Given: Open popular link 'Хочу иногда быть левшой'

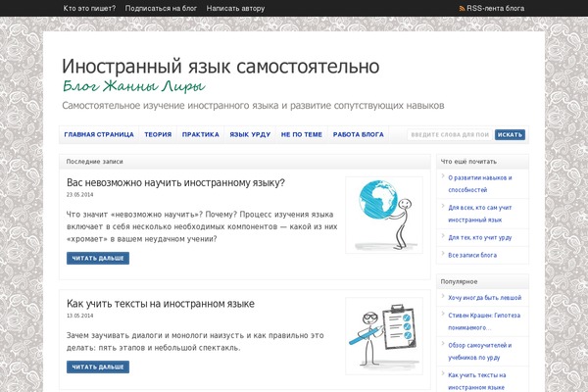Looking at the screenshot, I should pos(485,298).
